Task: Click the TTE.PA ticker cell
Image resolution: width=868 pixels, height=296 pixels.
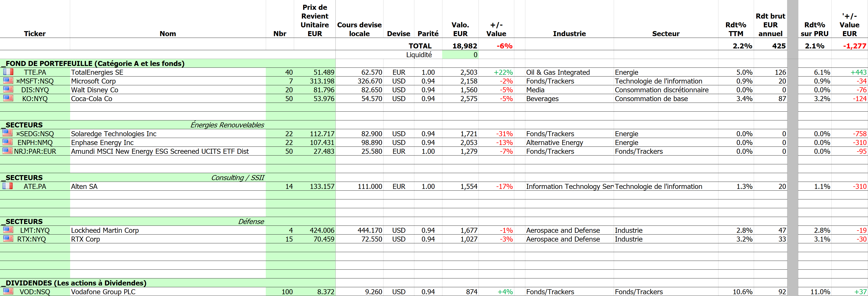Action: [35, 72]
